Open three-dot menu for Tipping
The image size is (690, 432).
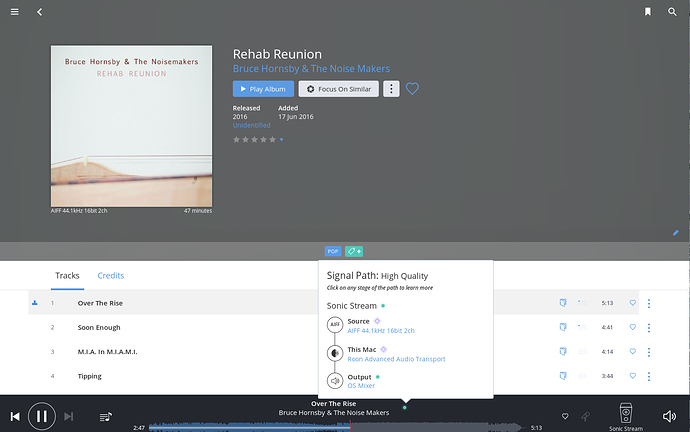[649, 376]
